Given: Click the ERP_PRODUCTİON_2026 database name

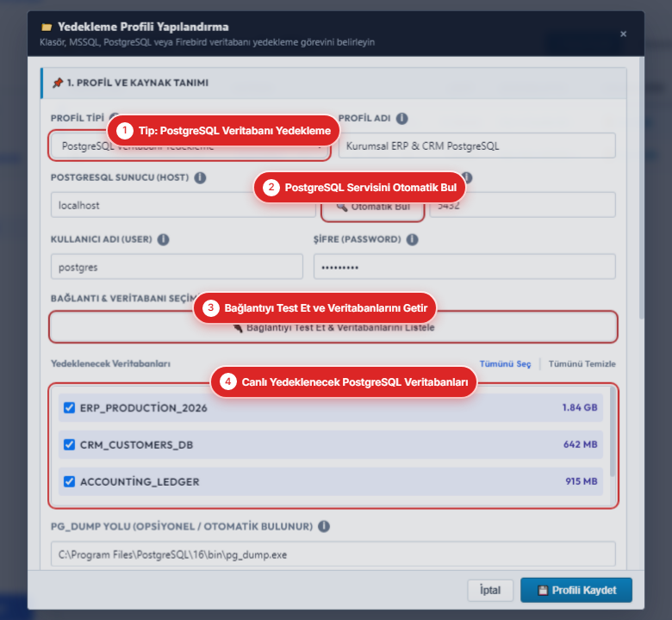Looking at the screenshot, I should coord(144,408).
